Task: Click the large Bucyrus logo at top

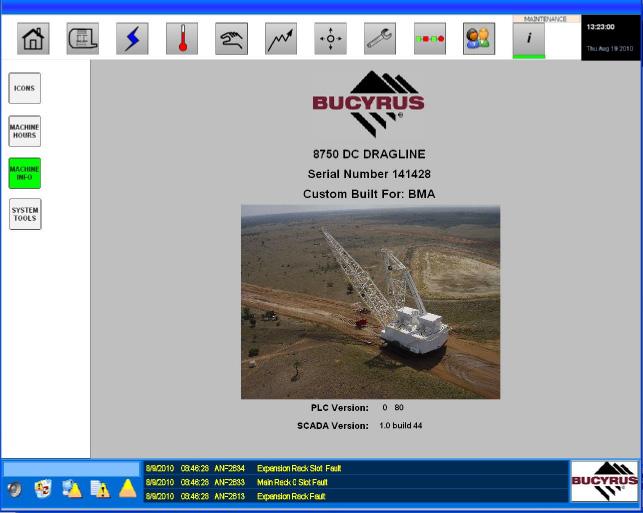Action: [368, 103]
